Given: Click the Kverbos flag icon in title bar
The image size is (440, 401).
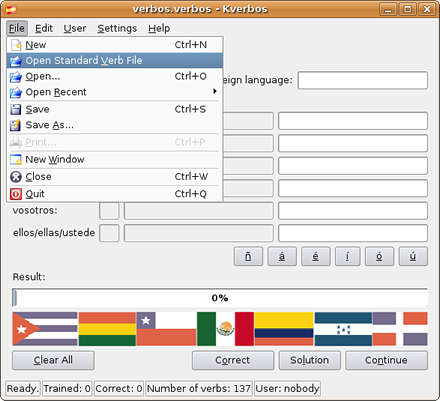Looking at the screenshot, I should pyautogui.click(x=11, y=9).
